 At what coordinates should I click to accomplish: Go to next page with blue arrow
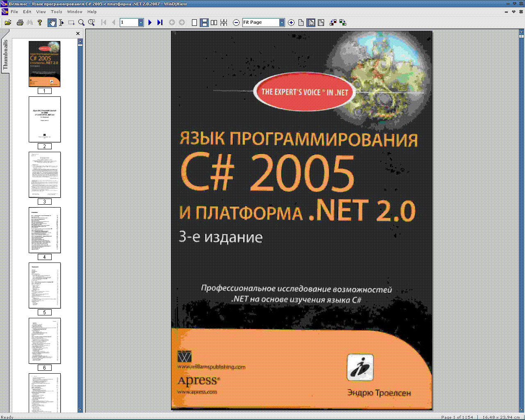[x=150, y=23]
